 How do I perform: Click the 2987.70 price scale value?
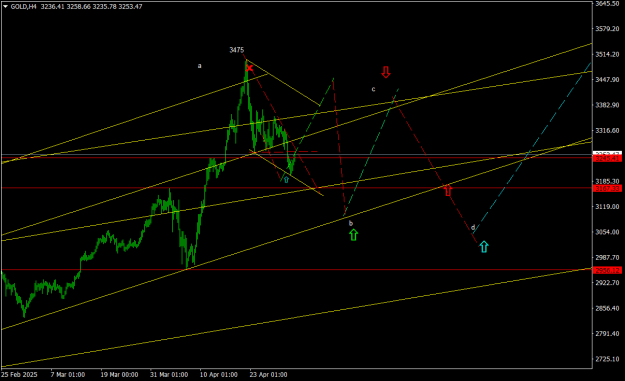607,258
